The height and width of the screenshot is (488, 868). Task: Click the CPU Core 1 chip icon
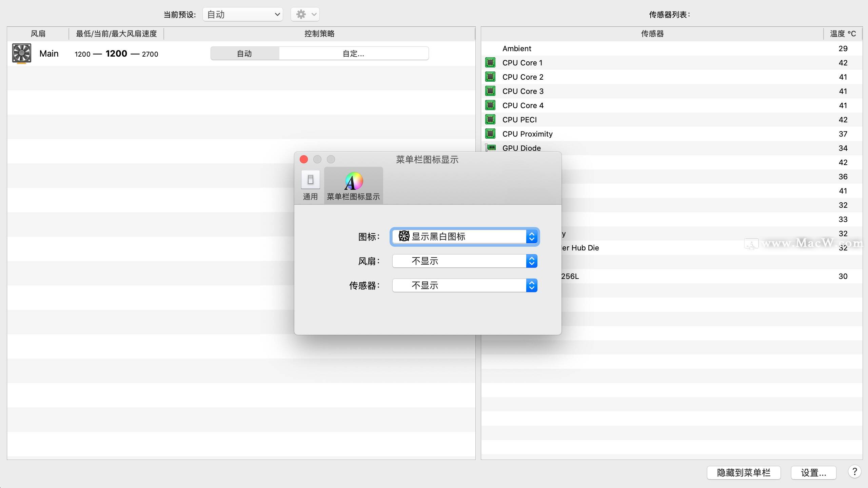pos(490,63)
